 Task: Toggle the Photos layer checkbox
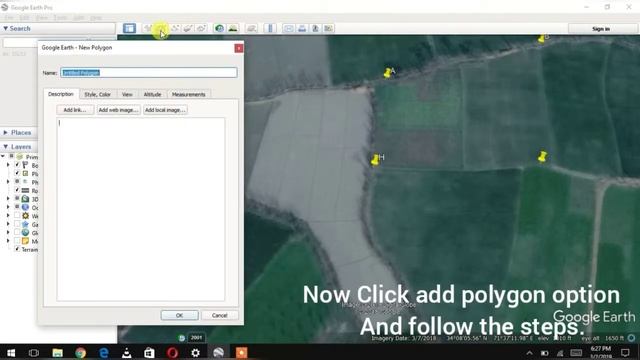pos(17,182)
